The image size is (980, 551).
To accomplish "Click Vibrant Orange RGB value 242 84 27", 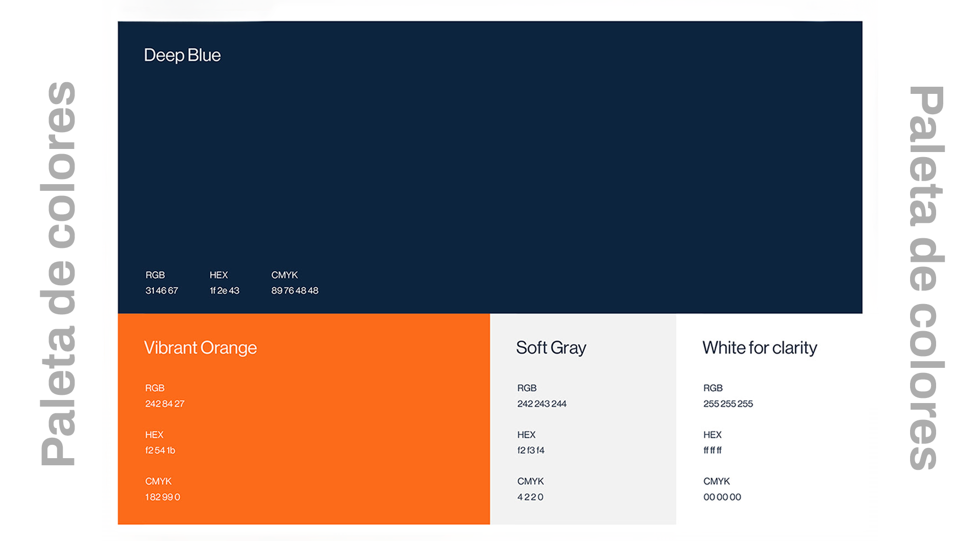I will (x=165, y=404).
